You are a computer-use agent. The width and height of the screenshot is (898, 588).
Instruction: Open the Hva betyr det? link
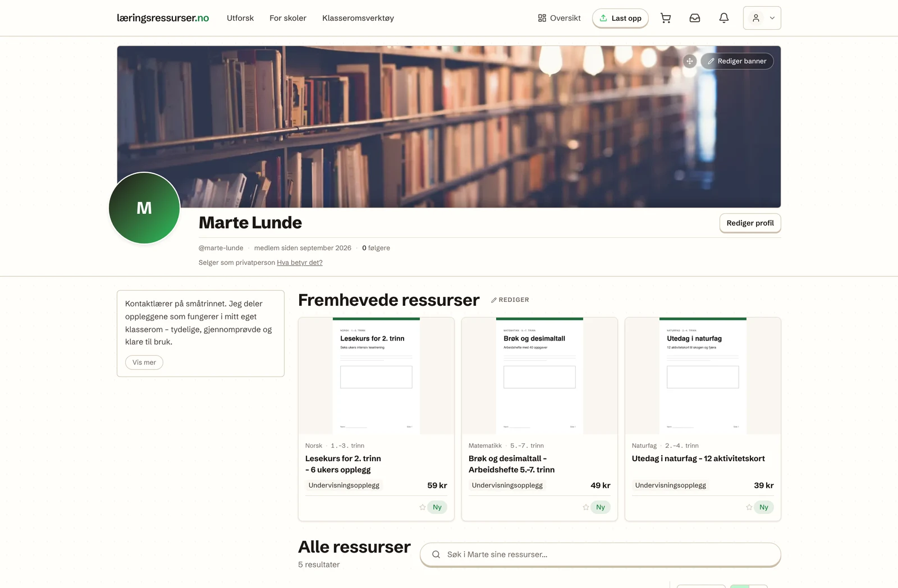click(x=300, y=263)
